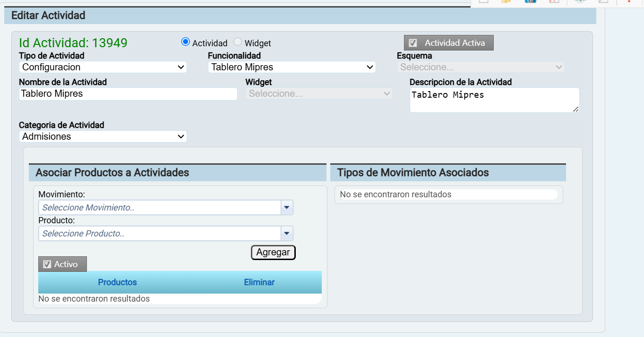Open the Esquema dropdown
This screenshot has height=337, width=644.
[481, 67]
